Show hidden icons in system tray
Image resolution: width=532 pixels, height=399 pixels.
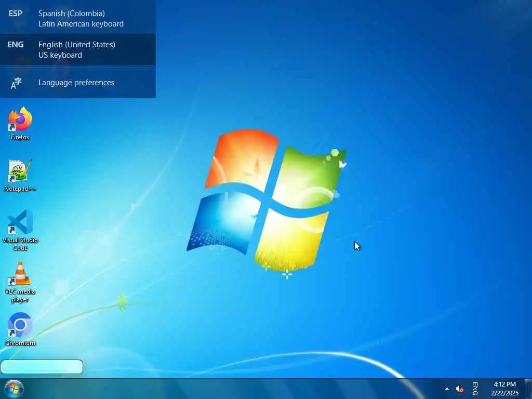click(447, 389)
